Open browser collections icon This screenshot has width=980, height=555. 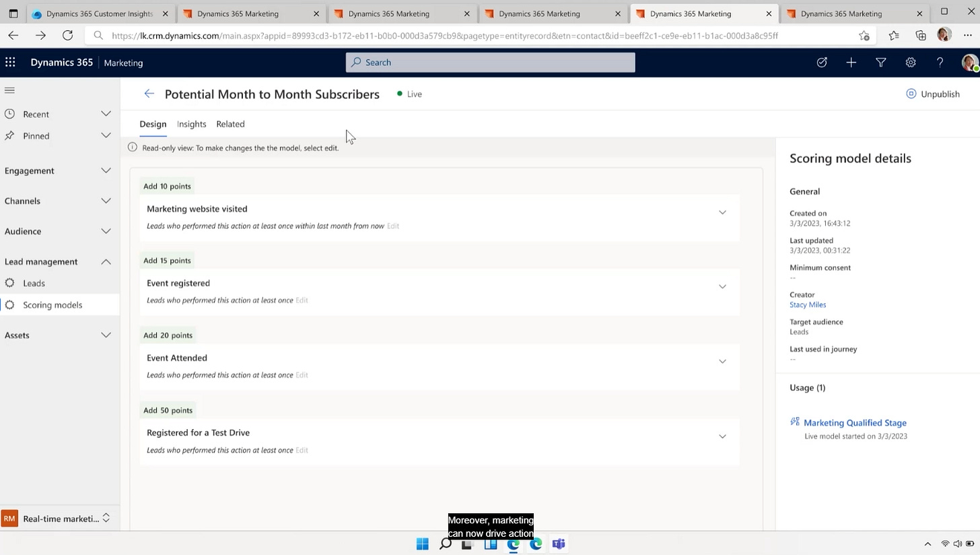(921, 36)
